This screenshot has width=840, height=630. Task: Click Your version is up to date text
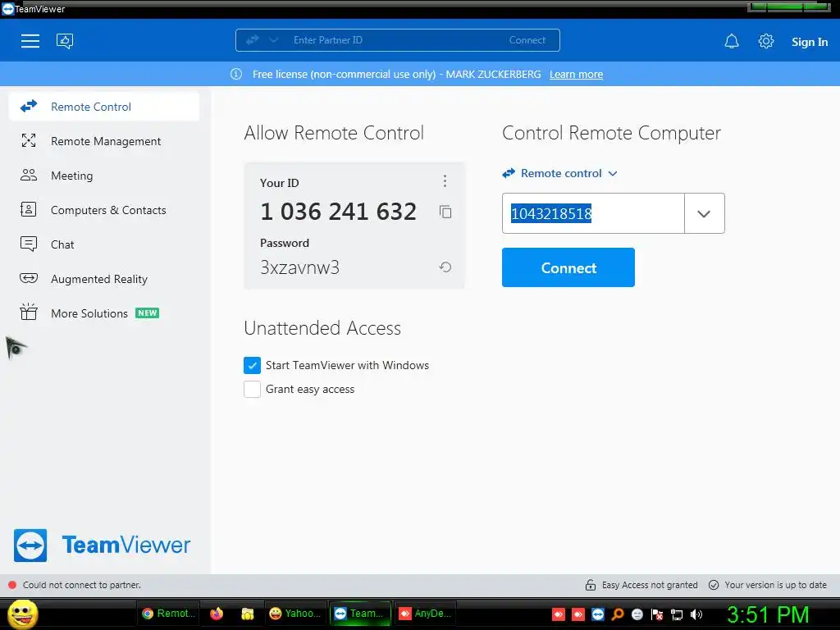tap(776, 585)
